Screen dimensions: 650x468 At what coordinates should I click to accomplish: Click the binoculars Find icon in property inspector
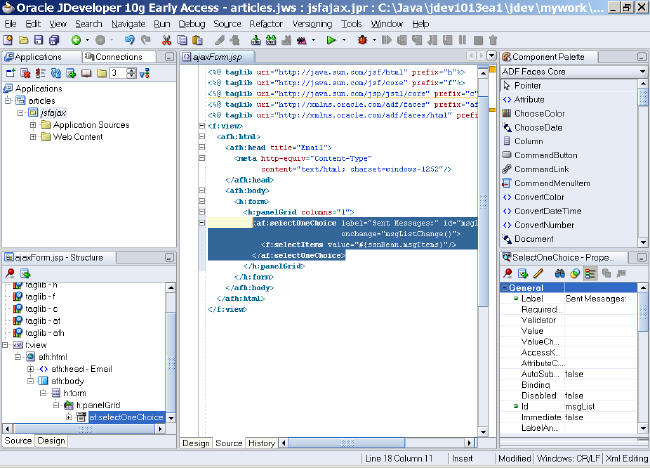click(x=560, y=273)
